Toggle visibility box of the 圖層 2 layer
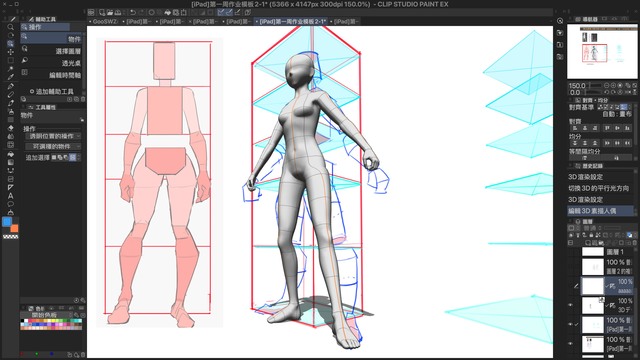640x360 pixels. pos(571,267)
